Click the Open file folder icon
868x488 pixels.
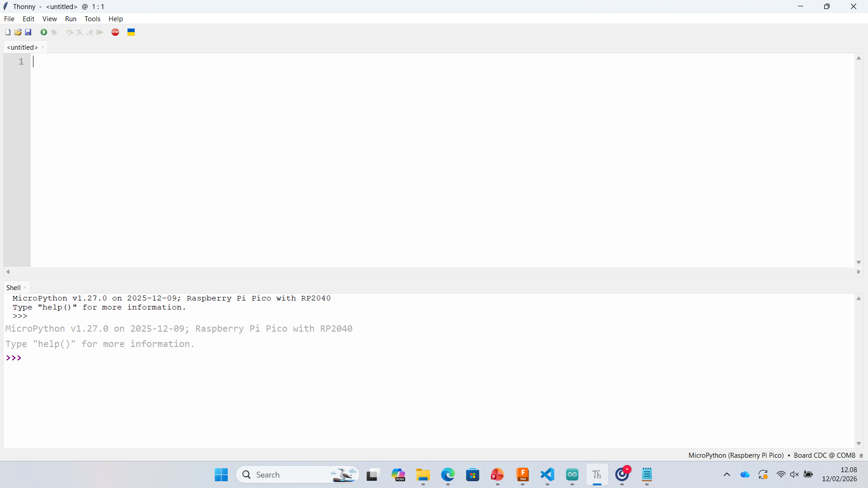click(18, 32)
